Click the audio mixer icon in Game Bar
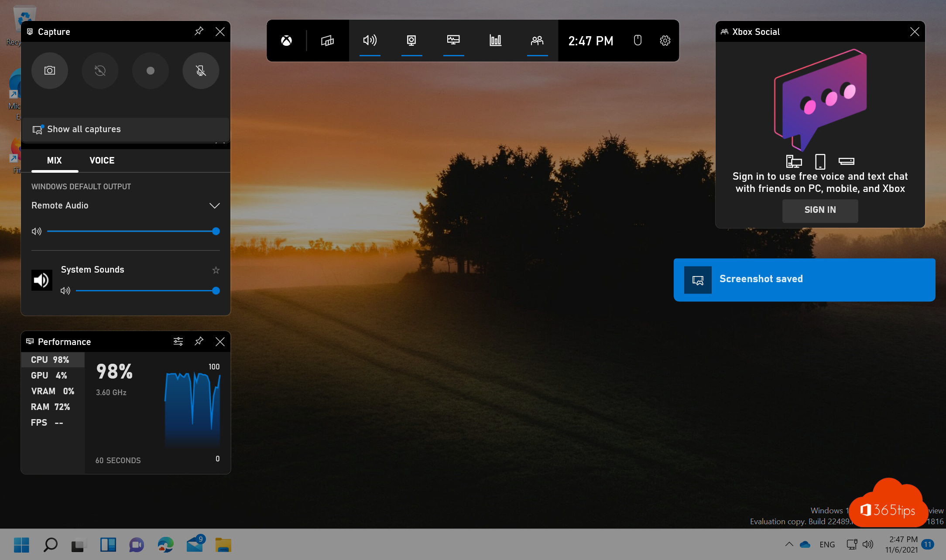 tap(370, 41)
